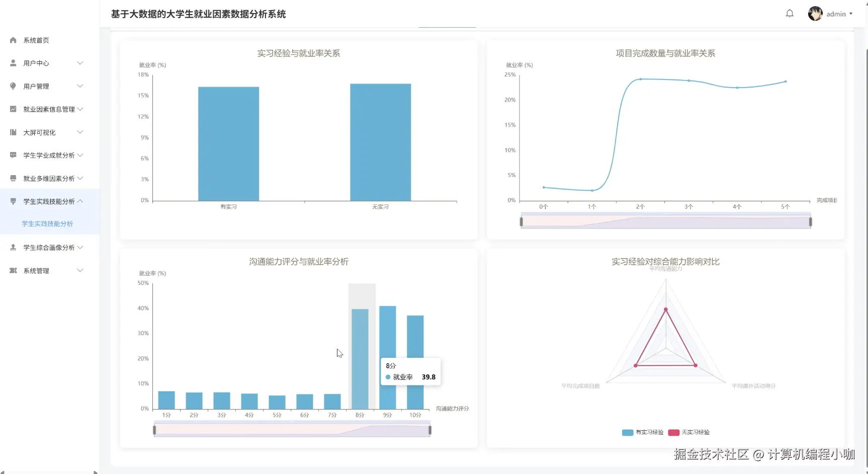Open the 用户中心 menu item

point(50,63)
